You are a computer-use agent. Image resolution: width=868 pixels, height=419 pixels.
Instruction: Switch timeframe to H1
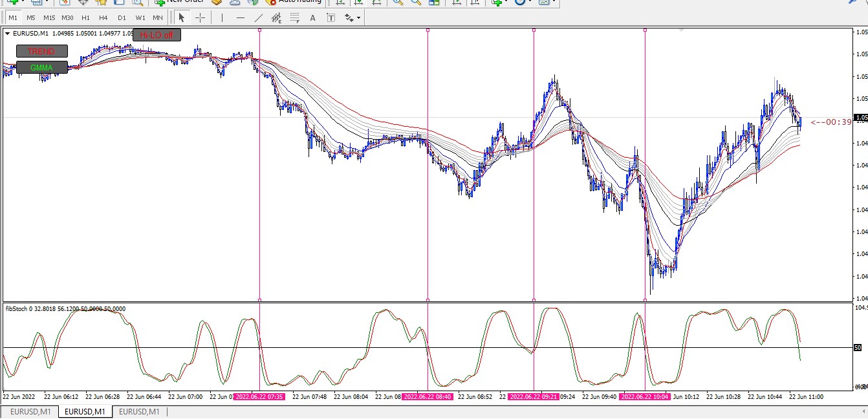(x=85, y=17)
